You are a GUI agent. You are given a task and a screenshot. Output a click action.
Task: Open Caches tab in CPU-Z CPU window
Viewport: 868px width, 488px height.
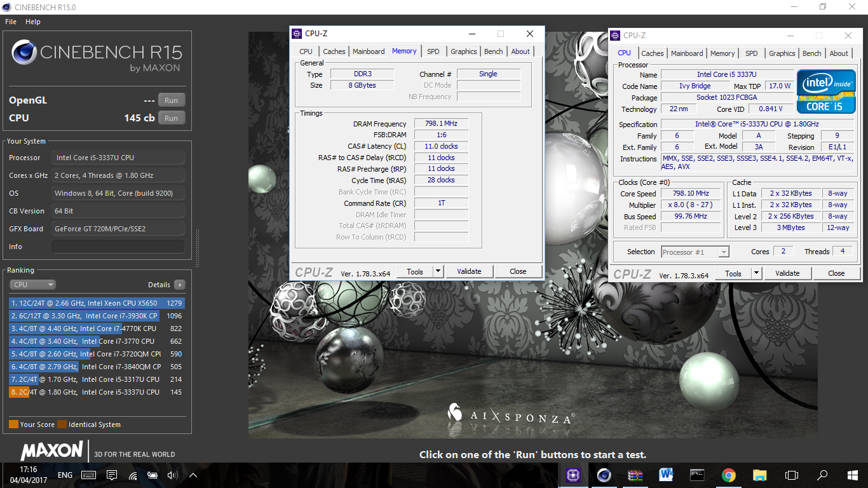652,53
